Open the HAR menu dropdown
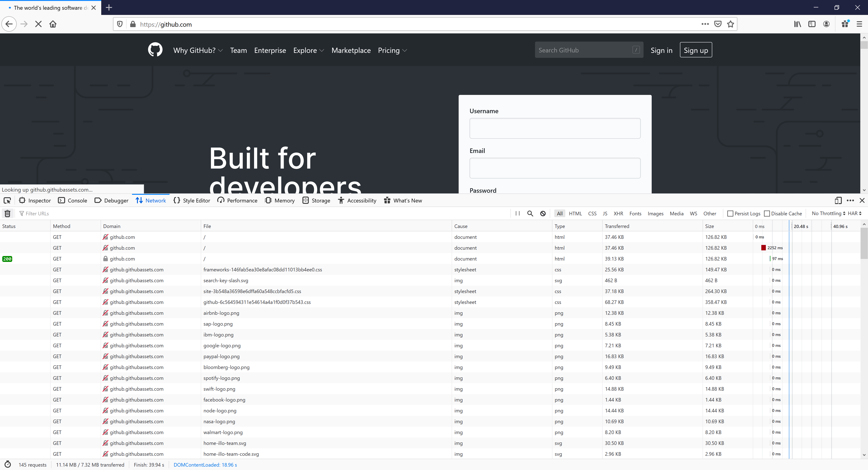This screenshot has width=868, height=470. pyautogui.click(x=854, y=214)
